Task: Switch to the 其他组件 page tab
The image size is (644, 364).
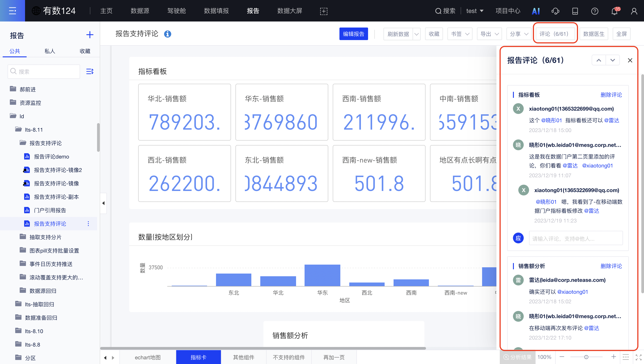Action: 243,357
